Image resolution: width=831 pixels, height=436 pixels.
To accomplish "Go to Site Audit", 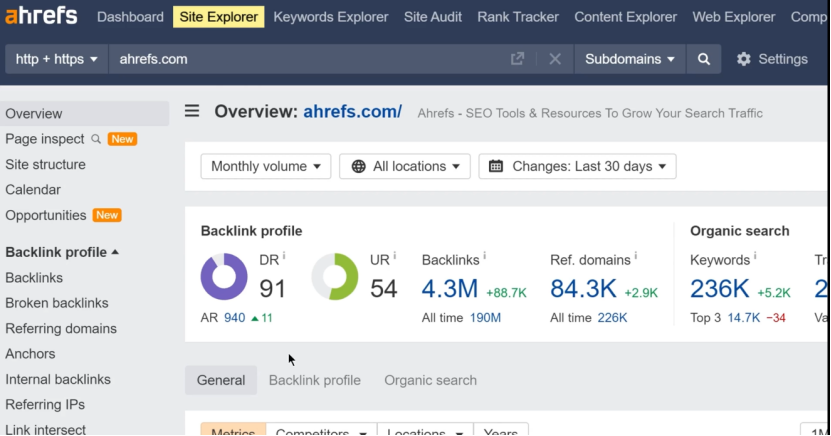I will (432, 17).
